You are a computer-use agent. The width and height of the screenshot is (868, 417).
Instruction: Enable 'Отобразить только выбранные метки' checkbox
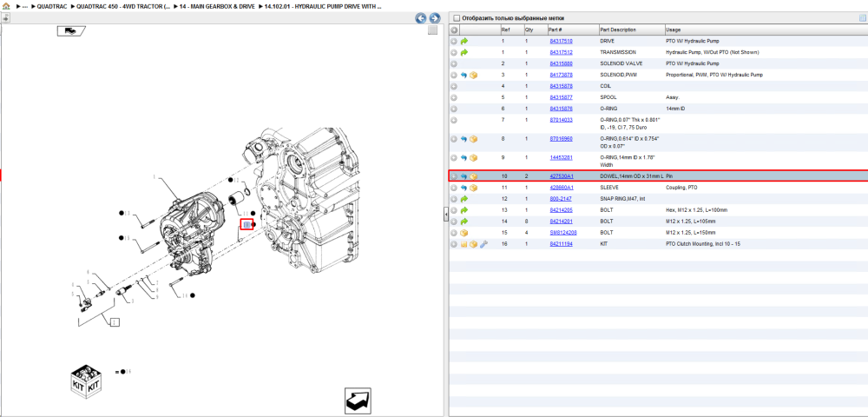coord(457,17)
